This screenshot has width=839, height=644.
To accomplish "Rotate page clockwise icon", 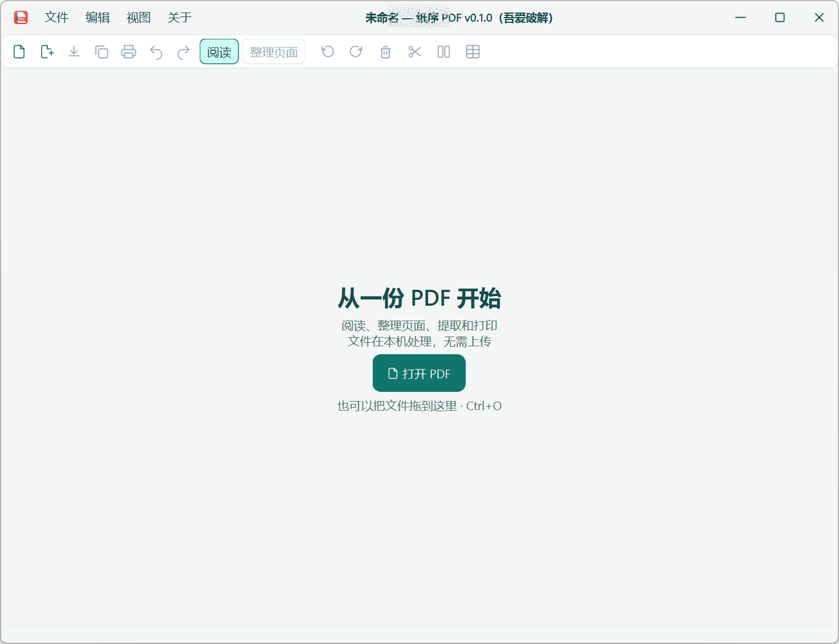I will (x=356, y=52).
